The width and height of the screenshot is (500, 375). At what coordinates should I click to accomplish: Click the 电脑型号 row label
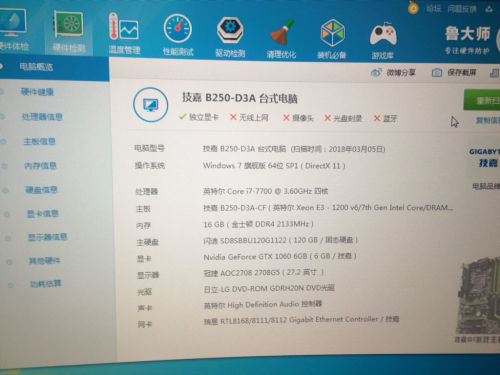(x=149, y=148)
